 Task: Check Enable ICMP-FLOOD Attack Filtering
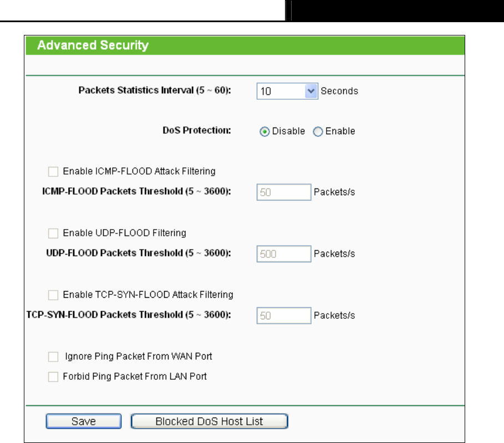[53, 171]
